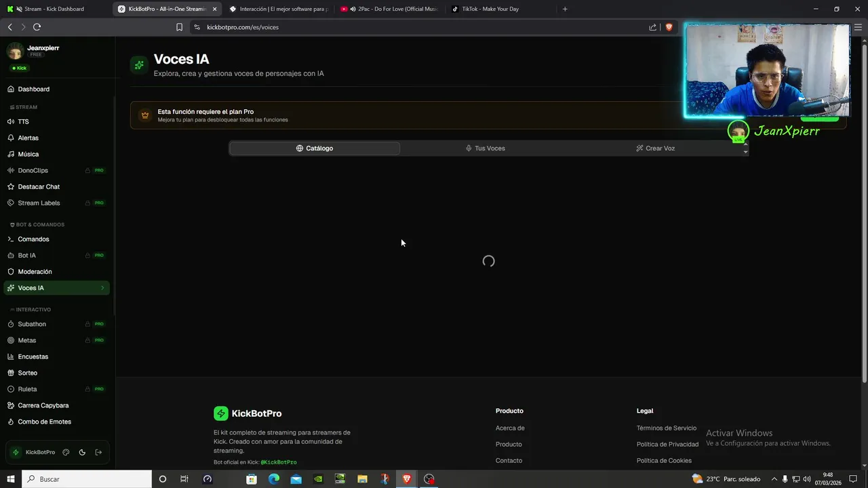Open the Términos de Servicio link
This screenshot has width=868, height=488.
(667, 428)
